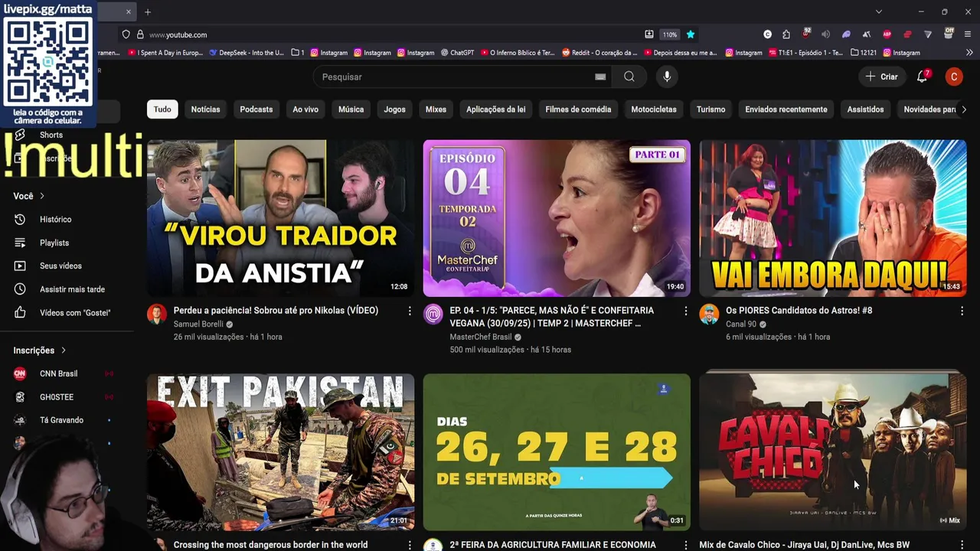Open options menu for Crossing border video

coord(410,545)
